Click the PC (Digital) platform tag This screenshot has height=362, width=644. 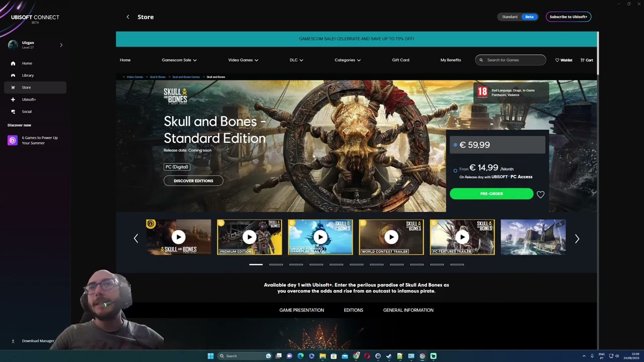point(177,167)
